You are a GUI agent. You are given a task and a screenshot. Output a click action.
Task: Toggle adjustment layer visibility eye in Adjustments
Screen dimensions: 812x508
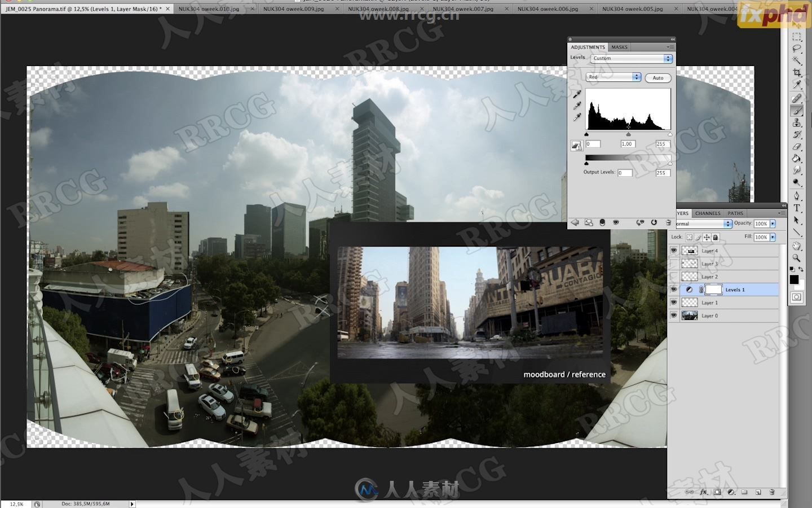(x=616, y=222)
